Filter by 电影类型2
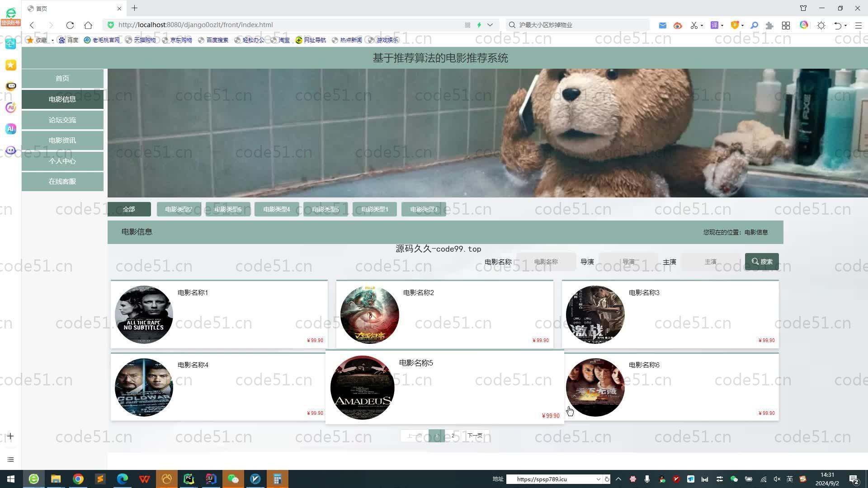This screenshot has width=868, height=488. (179, 209)
